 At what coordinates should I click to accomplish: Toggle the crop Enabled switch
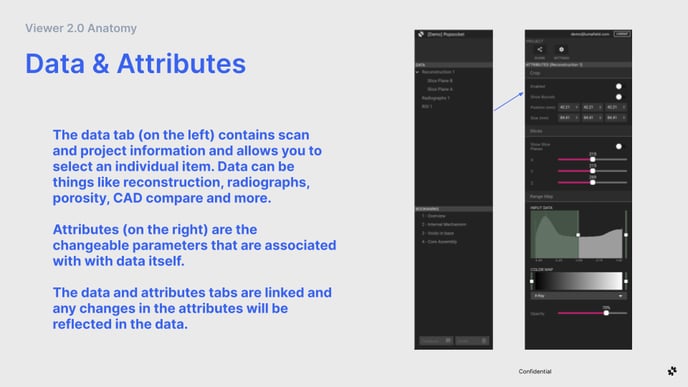619,86
